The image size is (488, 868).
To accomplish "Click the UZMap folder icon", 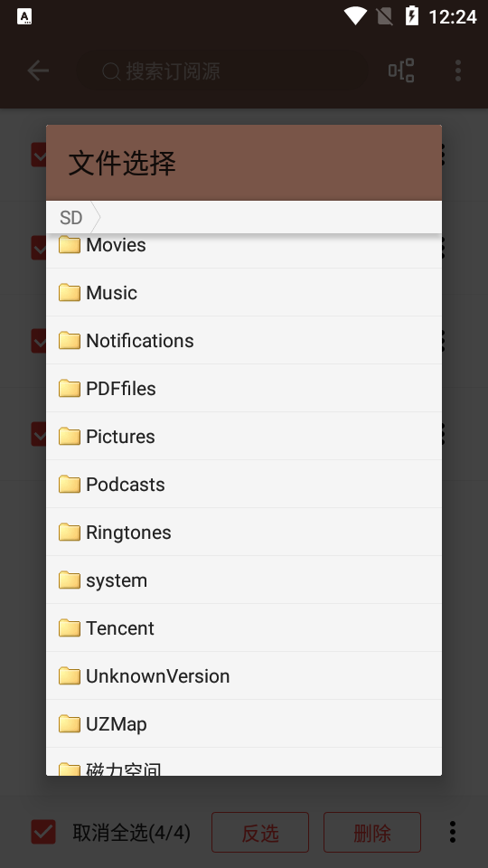I will [x=70, y=723].
